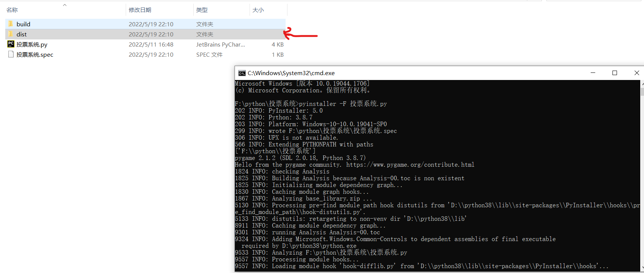Click the SPEC 文件 type cell

point(209,54)
